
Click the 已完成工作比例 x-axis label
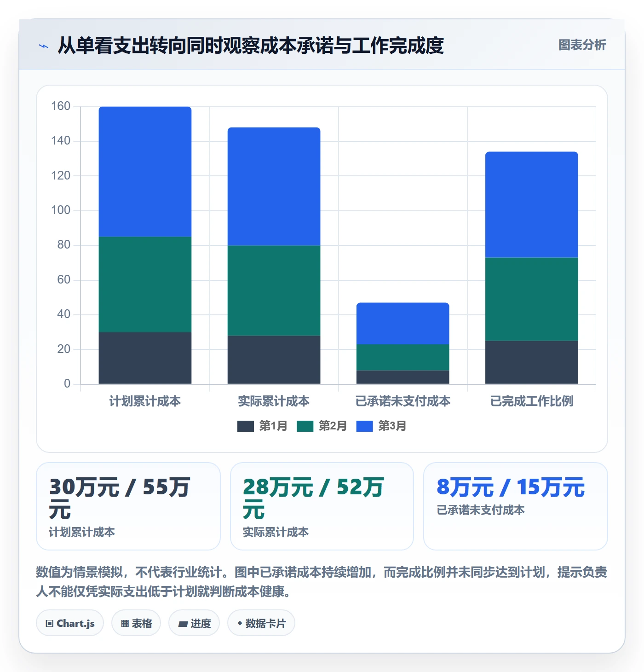pyautogui.click(x=532, y=401)
